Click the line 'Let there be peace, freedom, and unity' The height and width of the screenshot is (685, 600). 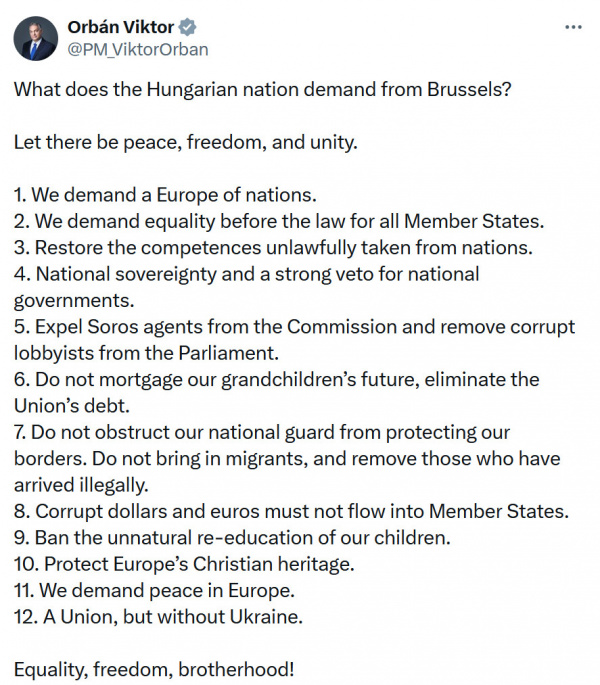pyautogui.click(x=185, y=141)
